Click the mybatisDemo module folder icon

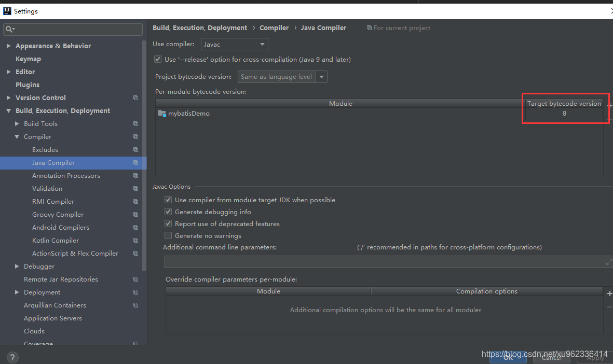pyautogui.click(x=162, y=113)
